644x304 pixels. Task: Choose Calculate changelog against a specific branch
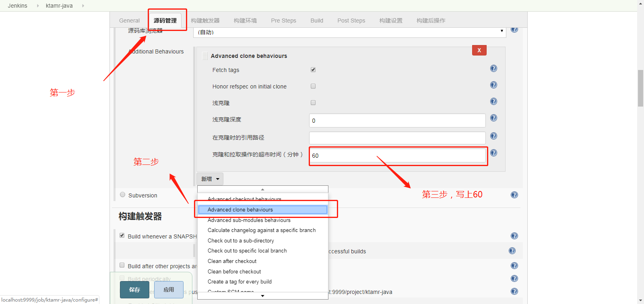(x=262, y=230)
